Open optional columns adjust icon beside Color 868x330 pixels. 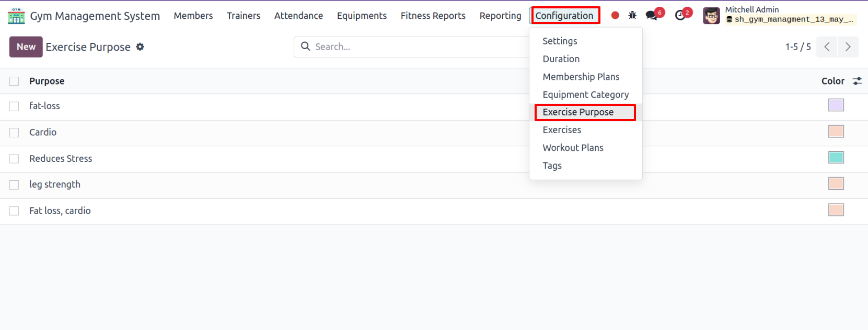tap(857, 81)
